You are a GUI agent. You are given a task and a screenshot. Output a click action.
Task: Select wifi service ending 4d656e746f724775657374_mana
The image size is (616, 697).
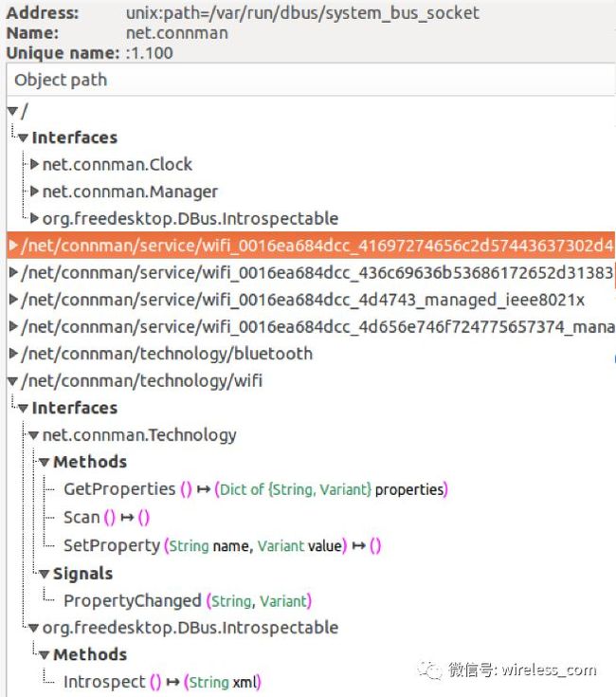(x=317, y=327)
